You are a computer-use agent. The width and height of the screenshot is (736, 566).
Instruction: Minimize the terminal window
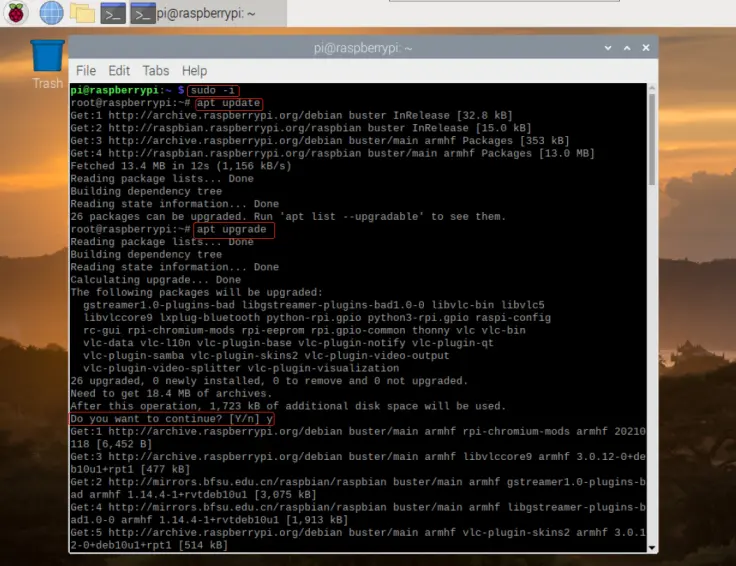tap(609, 48)
